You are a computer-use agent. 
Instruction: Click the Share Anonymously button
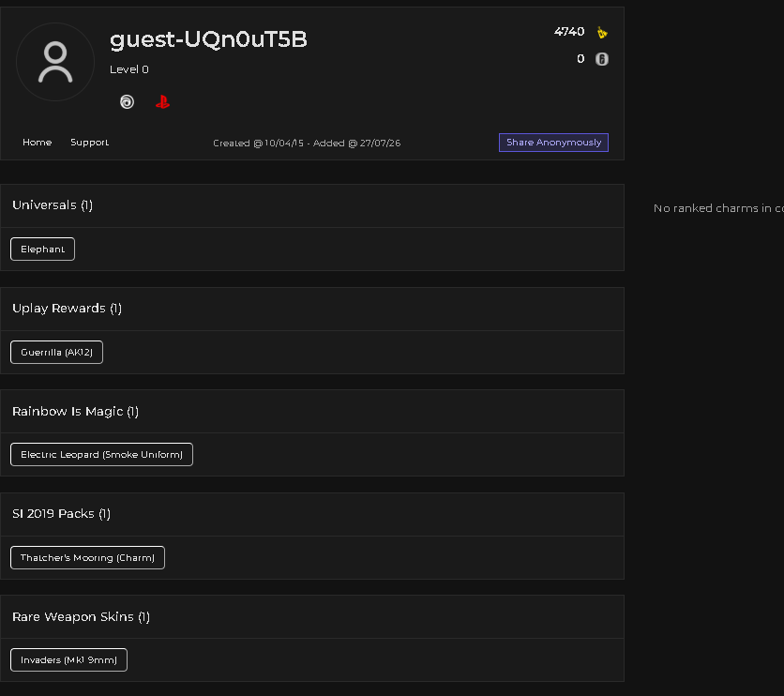point(553,143)
